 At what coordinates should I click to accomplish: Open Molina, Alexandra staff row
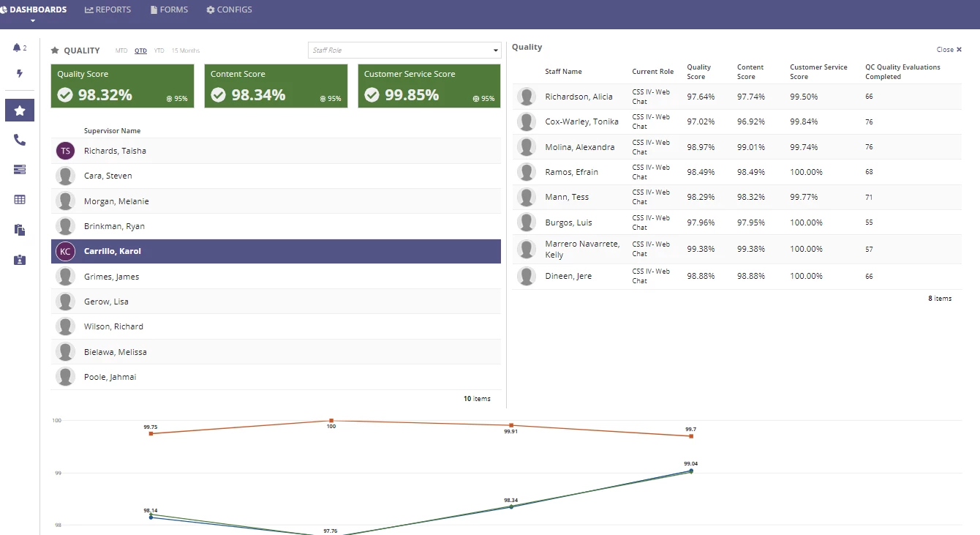point(737,147)
